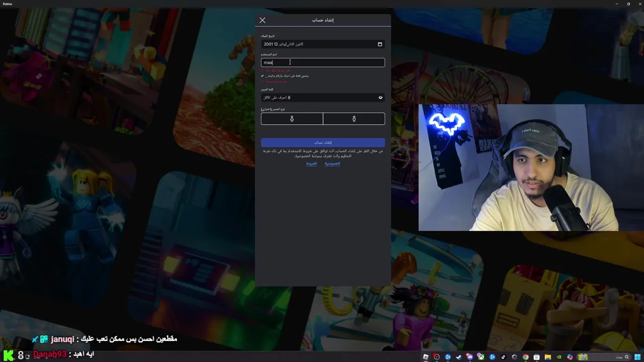Image resolution: width=644 pixels, height=362 pixels.
Task: Open Discord from the taskbar
Action: coord(470,357)
